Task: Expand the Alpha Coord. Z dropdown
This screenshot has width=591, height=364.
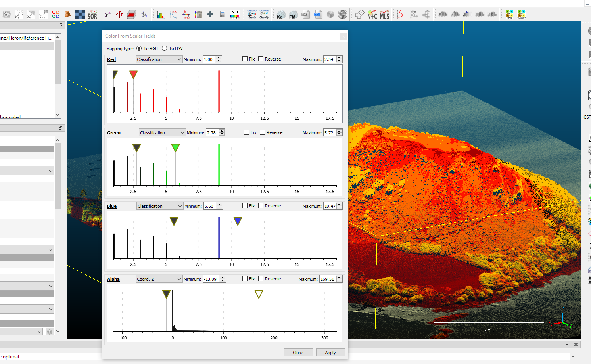Action: click(159, 279)
